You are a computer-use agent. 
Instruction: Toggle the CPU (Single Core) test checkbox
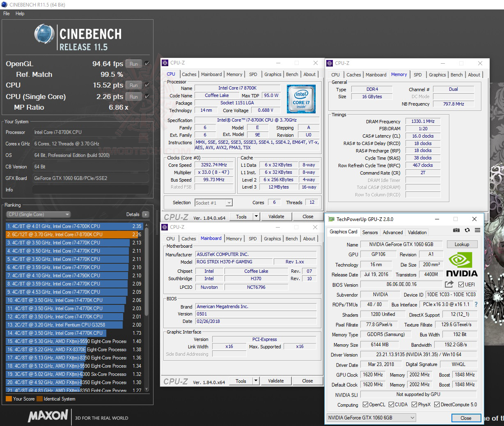pos(147,97)
